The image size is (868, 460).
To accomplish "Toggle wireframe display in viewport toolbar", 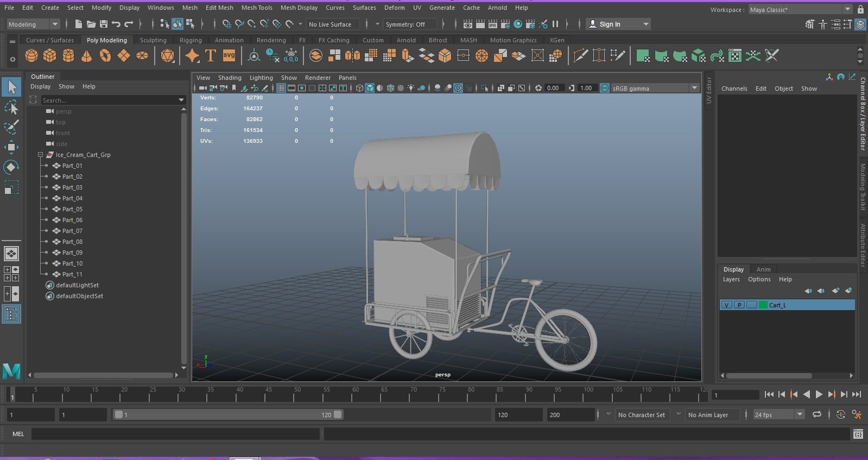I will (x=359, y=88).
